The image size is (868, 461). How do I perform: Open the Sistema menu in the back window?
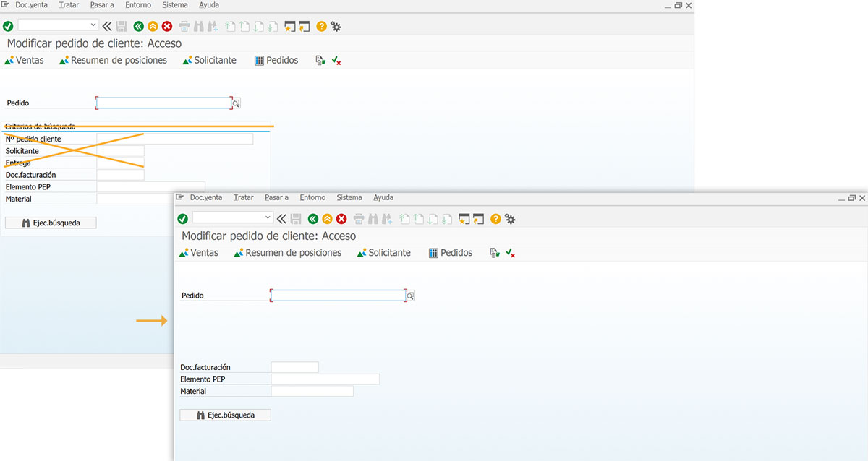click(x=175, y=5)
